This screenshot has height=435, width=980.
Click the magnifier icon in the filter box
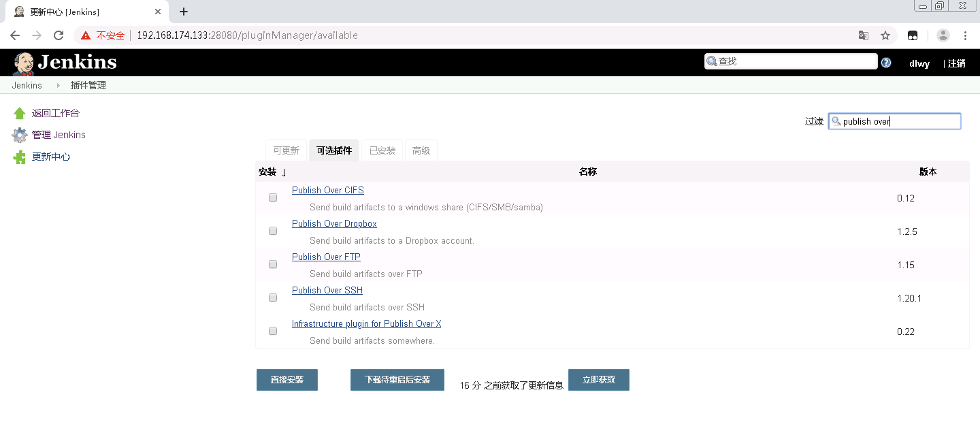[836, 120]
